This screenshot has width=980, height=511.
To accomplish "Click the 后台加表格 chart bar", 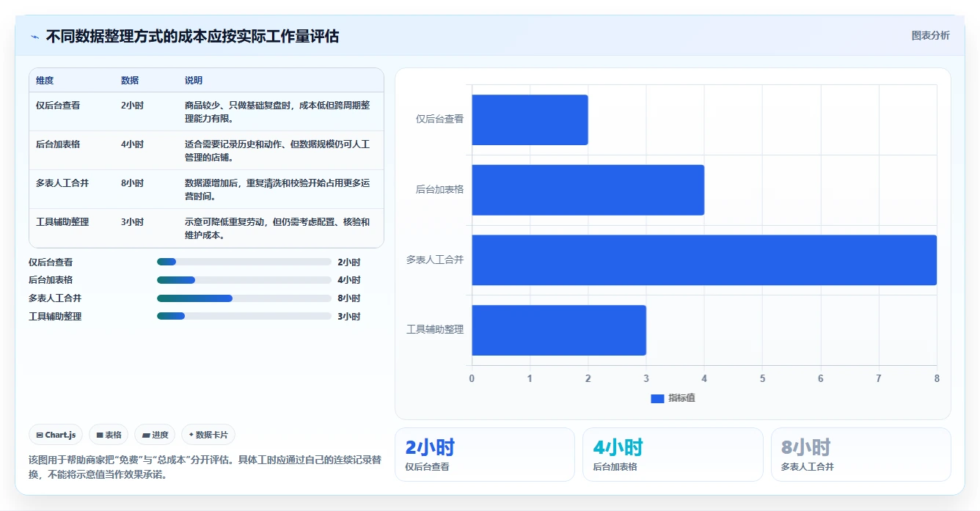I will [588, 190].
